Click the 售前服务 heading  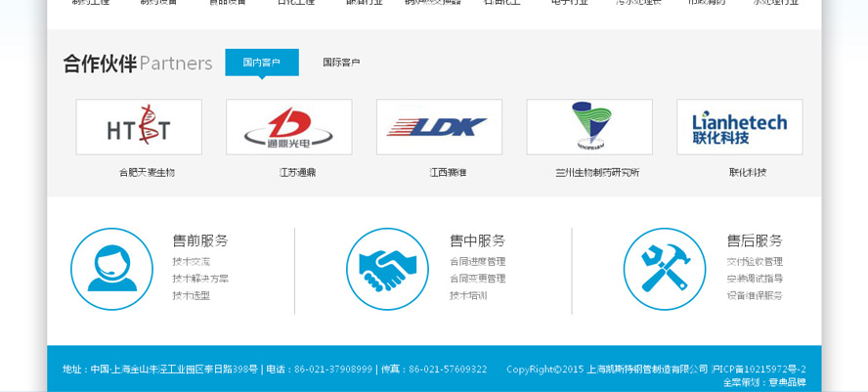click(x=200, y=240)
